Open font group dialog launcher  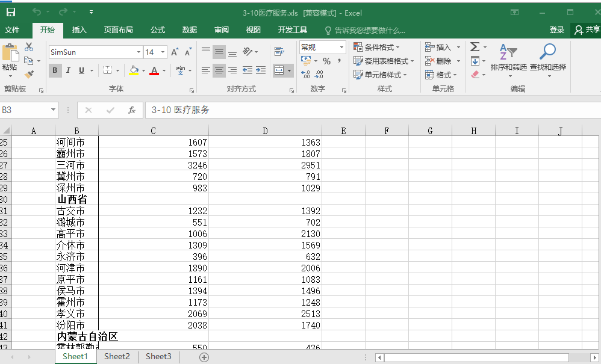tap(192, 90)
